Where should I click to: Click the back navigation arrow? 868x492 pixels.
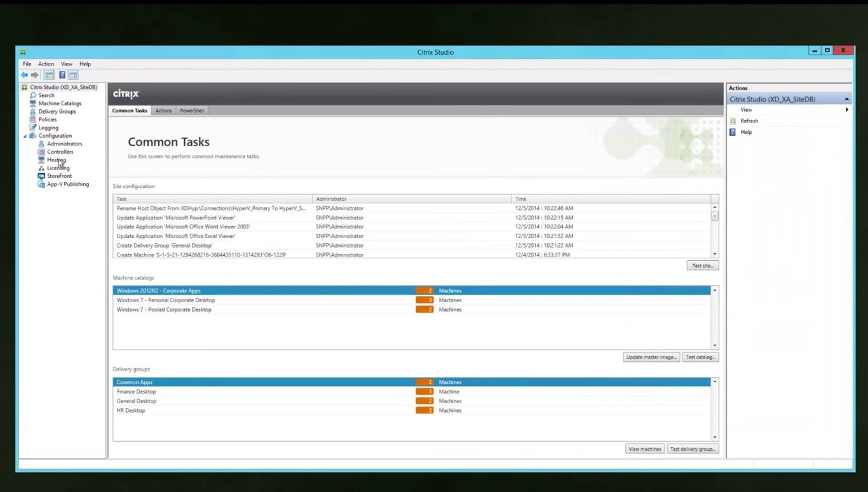coord(24,75)
